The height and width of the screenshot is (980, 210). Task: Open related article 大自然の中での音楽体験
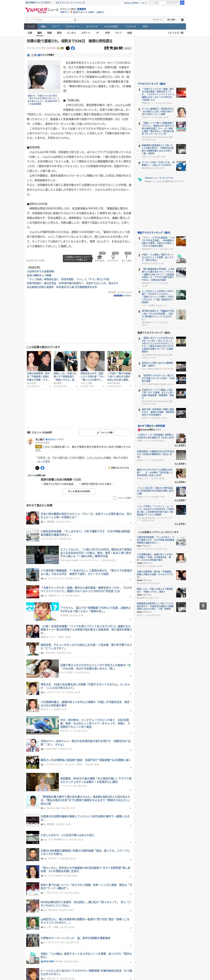pyautogui.click(x=40, y=272)
